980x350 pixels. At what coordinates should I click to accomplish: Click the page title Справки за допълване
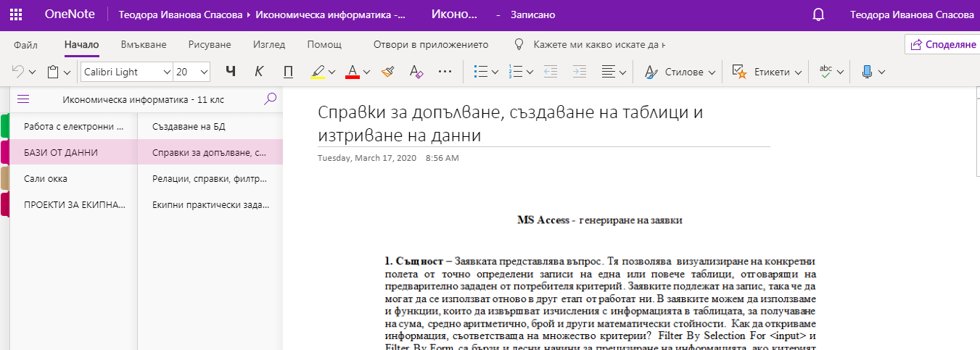511,124
